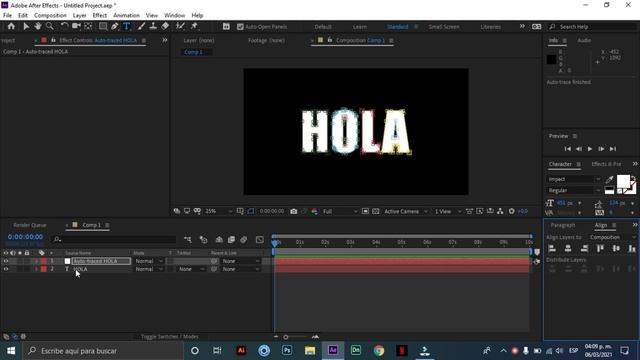Click the eyedropper in Character panel
The height and width of the screenshot is (360, 640).
coord(609,180)
